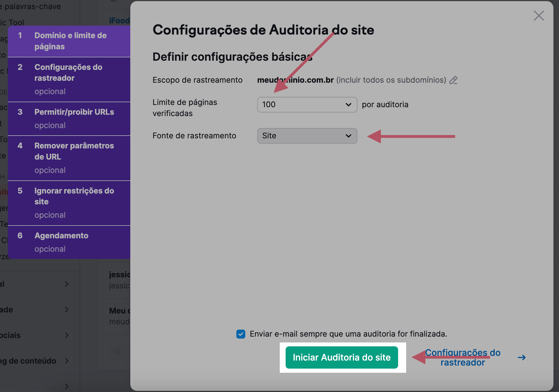559x392 pixels.
Task: Click meudominio.com.br domain text
Action: pos(295,80)
